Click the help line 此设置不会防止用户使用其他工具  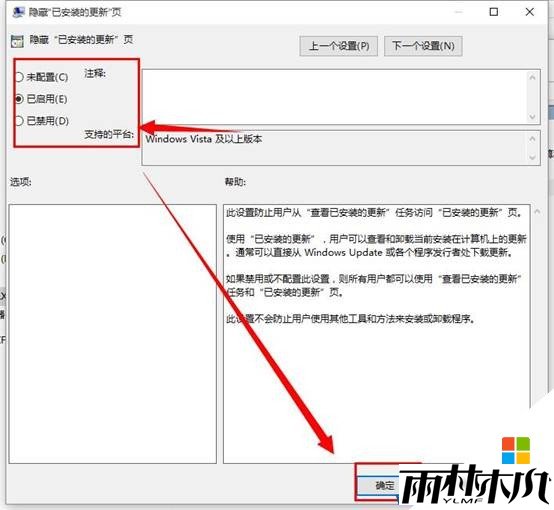coord(350,319)
